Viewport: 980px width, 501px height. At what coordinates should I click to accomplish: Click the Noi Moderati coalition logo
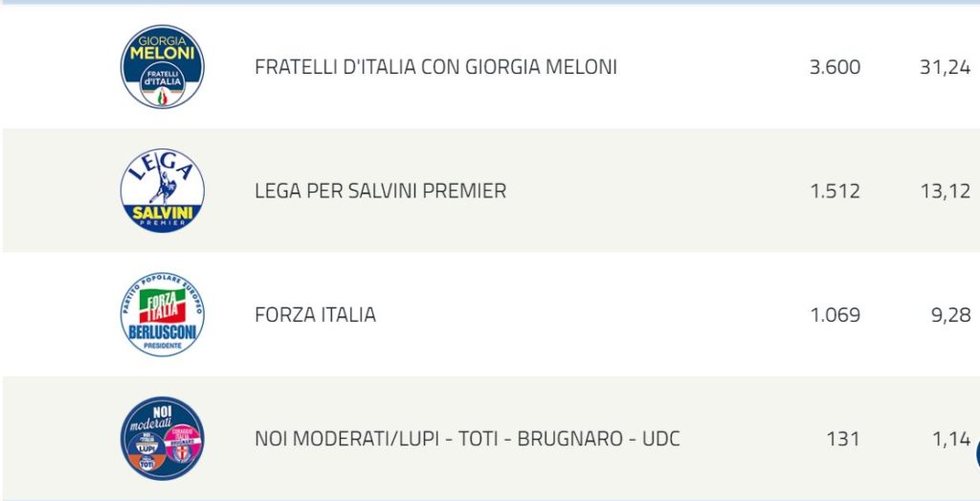click(x=162, y=439)
